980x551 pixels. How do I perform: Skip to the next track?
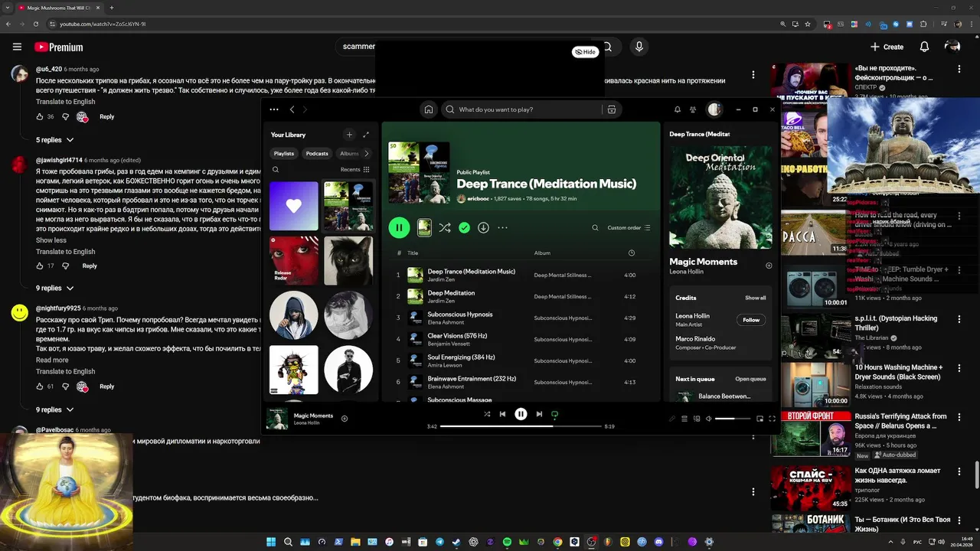tap(539, 414)
